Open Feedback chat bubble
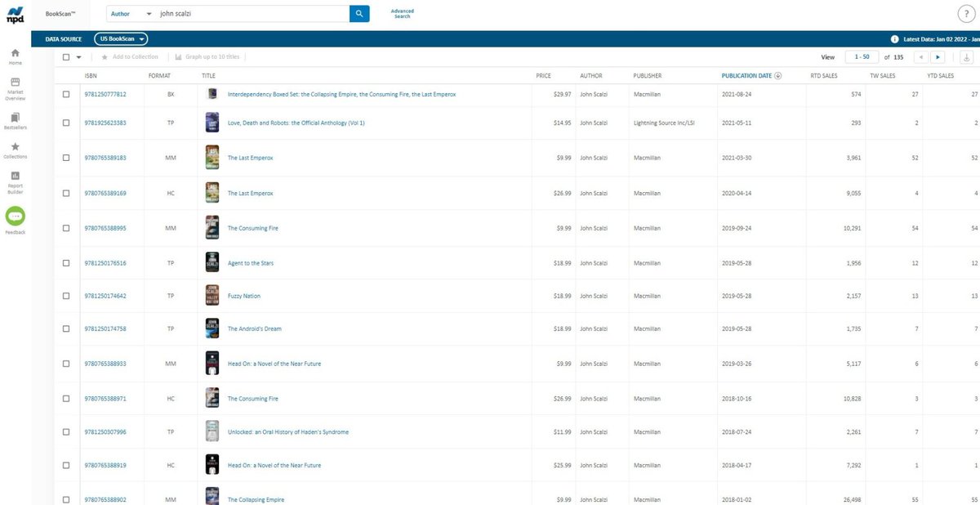Viewport: 980px width, 505px height. coord(16,216)
